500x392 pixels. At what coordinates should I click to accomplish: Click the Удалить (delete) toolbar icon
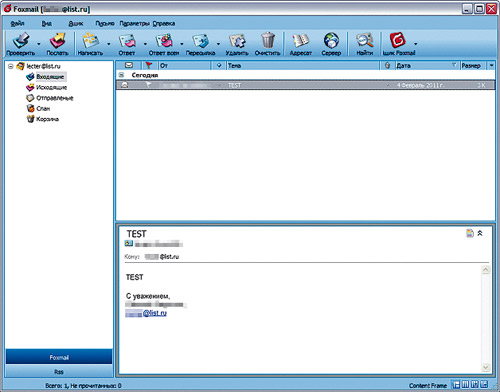[237, 41]
